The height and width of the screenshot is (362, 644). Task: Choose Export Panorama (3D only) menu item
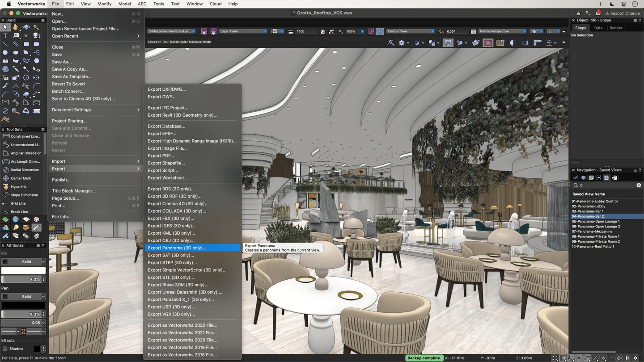coord(177,248)
